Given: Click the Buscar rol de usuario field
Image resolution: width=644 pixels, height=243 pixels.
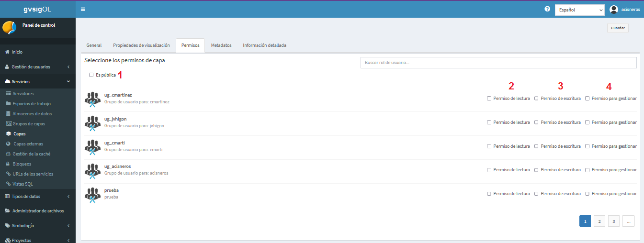Looking at the screenshot, I should [498, 63].
